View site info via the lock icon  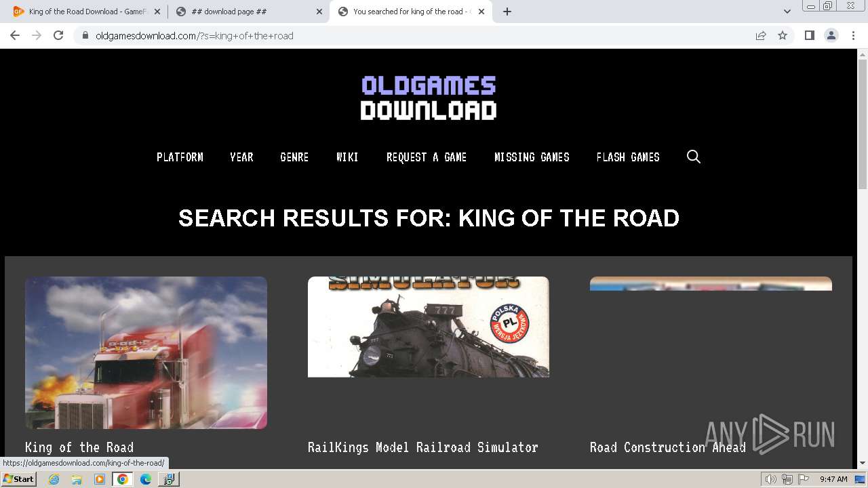coord(85,35)
